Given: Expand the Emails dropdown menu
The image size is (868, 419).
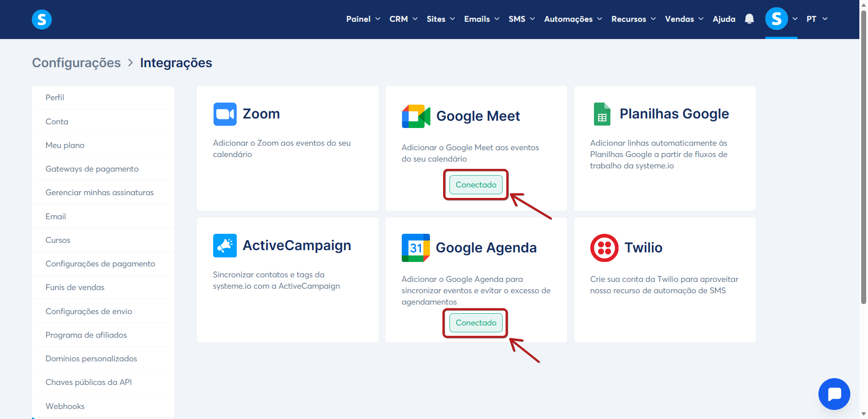Looking at the screenshot, I should pos(482,19).
